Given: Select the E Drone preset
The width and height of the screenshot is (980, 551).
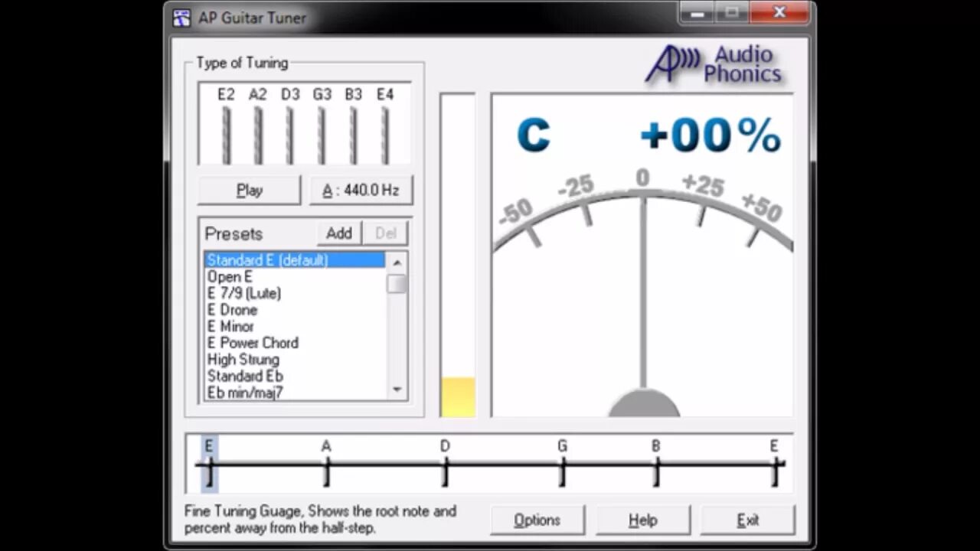Looking at the screenshot, I should point(296,310).
